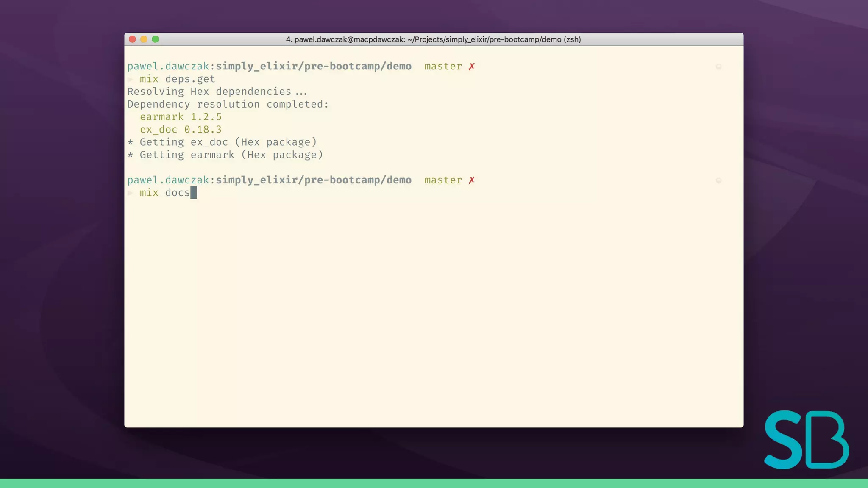
Task: Click the prompt arrow before mix docs
Action: point(131,193)
